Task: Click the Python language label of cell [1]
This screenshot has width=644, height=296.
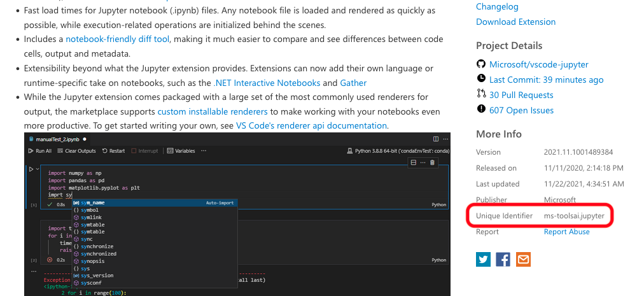Action: 439,205
